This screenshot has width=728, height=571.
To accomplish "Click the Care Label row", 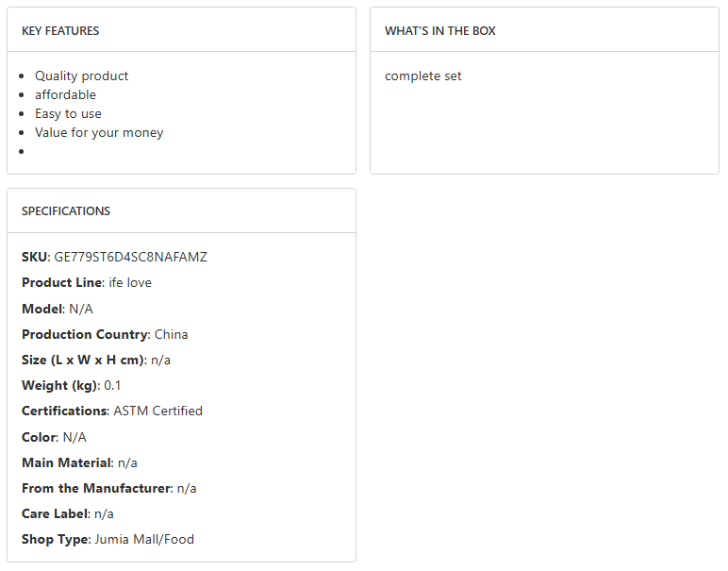I will (68, 513).
